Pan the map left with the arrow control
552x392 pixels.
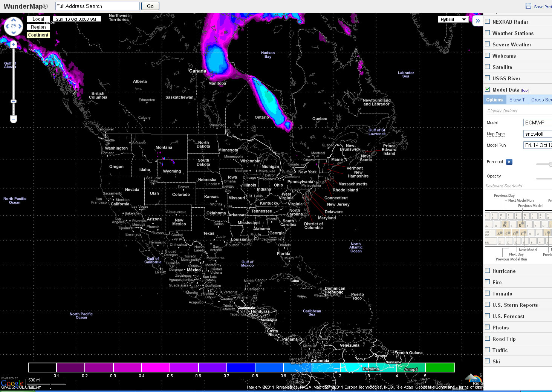pyautogui.click(x=7, y=26)
